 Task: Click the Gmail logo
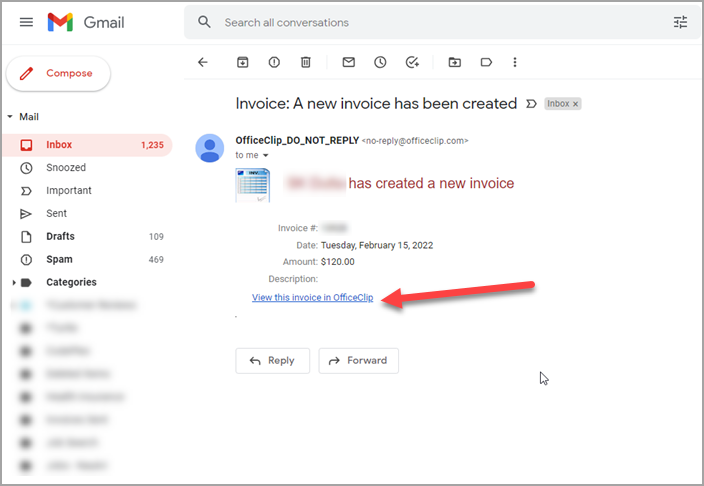point(86,22)
